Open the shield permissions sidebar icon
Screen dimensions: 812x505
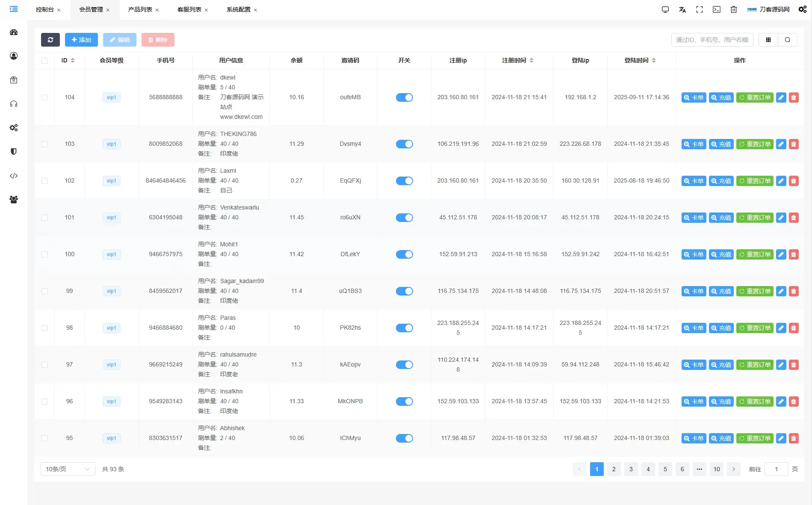14,152
